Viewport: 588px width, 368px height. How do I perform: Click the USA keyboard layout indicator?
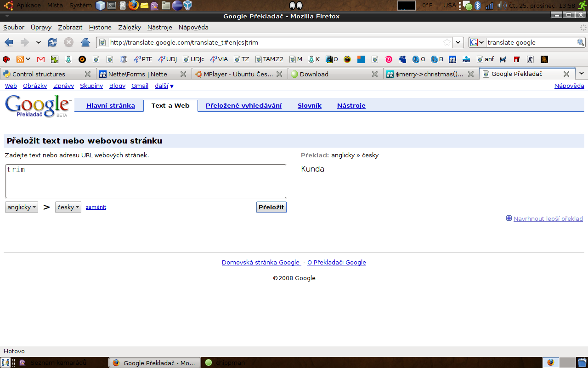(x=450, y=6)
